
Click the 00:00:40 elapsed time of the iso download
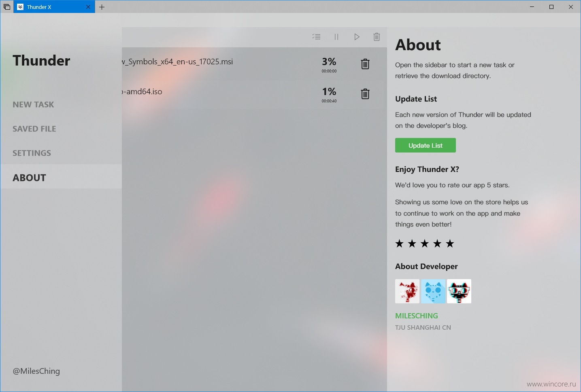(x=329, y=101)
